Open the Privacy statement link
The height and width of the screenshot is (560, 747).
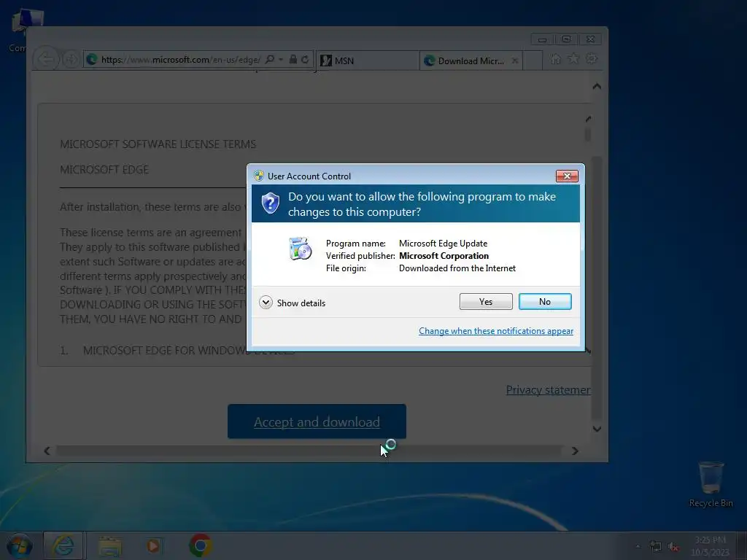pos(548,390)
